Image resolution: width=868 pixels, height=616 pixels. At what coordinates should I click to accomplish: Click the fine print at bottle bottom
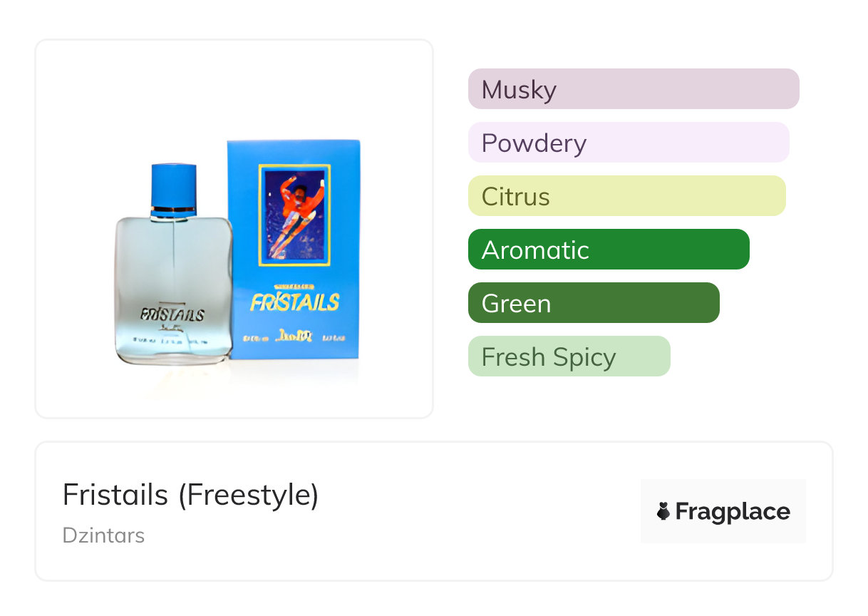(x=173, y=344)
